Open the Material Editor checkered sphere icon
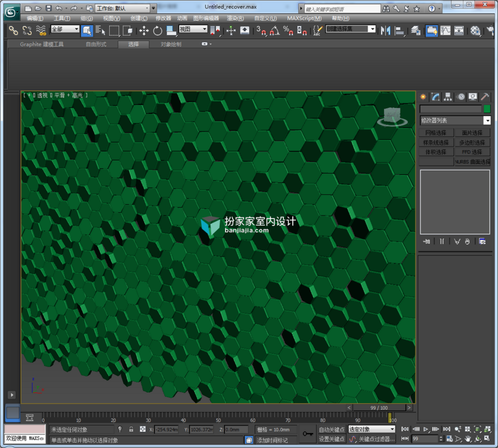 pyautogui.click(x=475, y=30)
